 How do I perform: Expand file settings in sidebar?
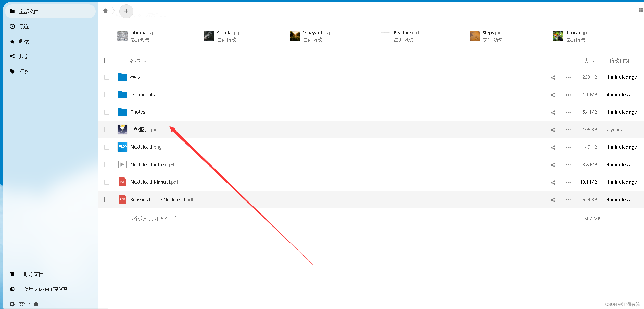pyautogui.click(x=29, y=304)
